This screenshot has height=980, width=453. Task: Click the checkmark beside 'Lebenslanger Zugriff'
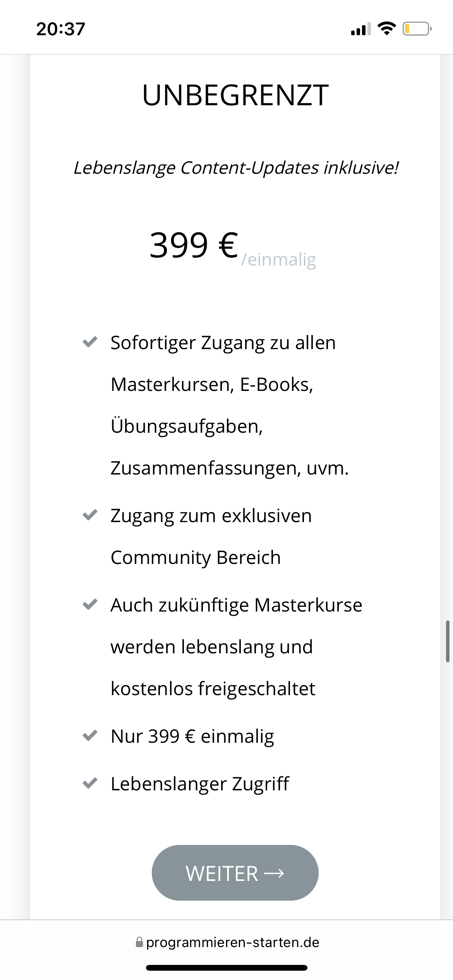point(90,781)
